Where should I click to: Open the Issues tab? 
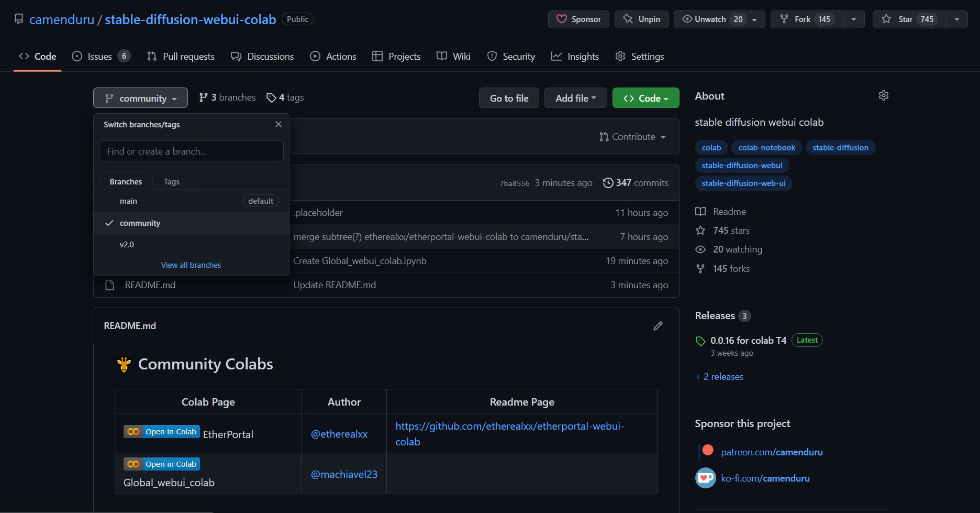[x=99, y=57]
